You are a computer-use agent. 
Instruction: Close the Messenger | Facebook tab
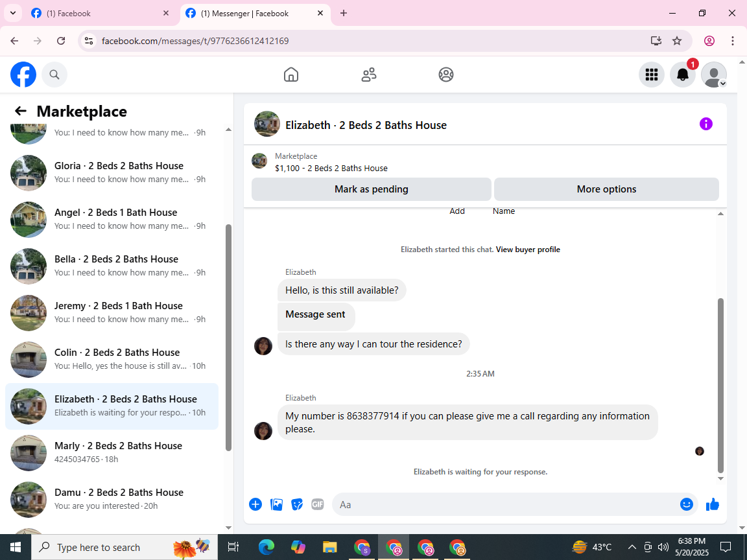[320, 14]
